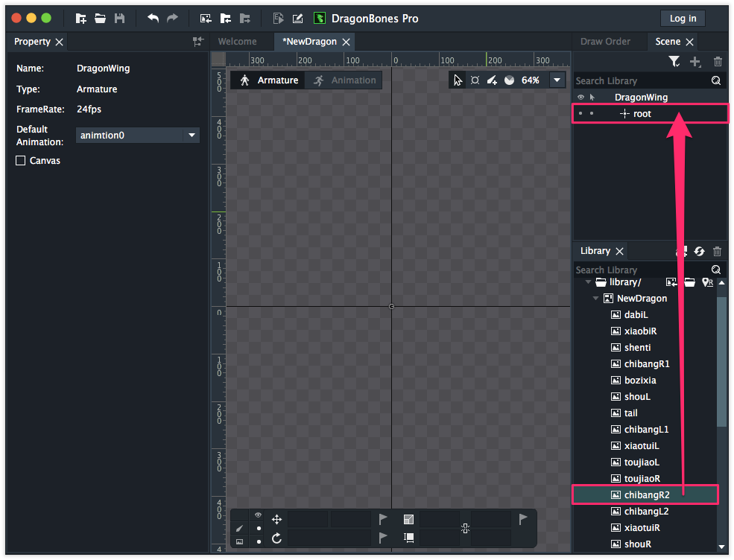Switch to Armature mode
The image size is (734, 560).
click(268, 80)
